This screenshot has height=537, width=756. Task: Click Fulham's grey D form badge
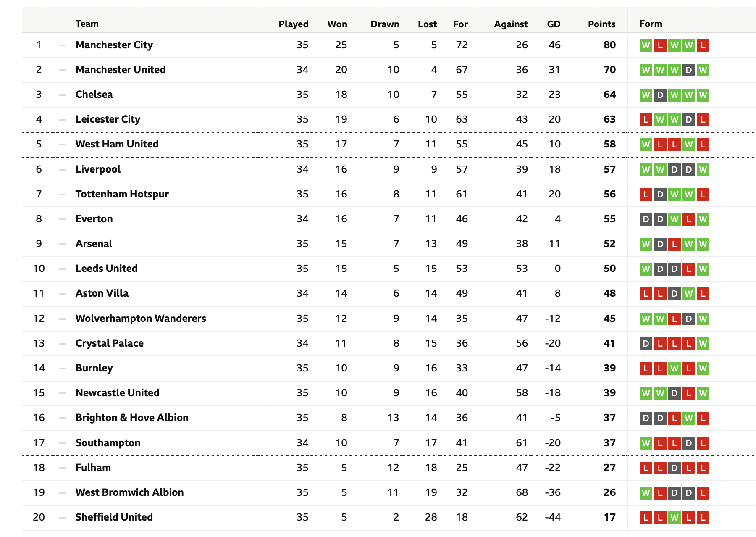click(x=675, y=468)
